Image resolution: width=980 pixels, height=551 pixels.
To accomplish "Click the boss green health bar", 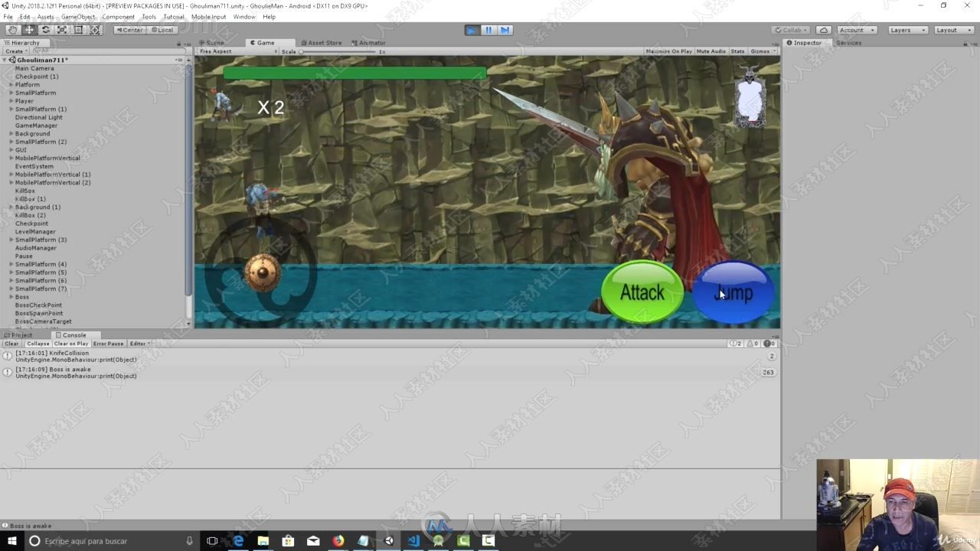I will pyautogui.click(x=354, y=73).
